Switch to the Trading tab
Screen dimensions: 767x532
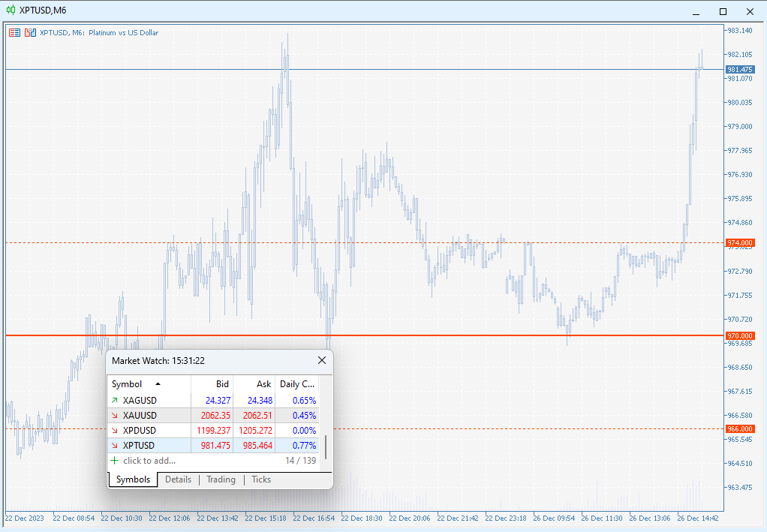(221, 479)
